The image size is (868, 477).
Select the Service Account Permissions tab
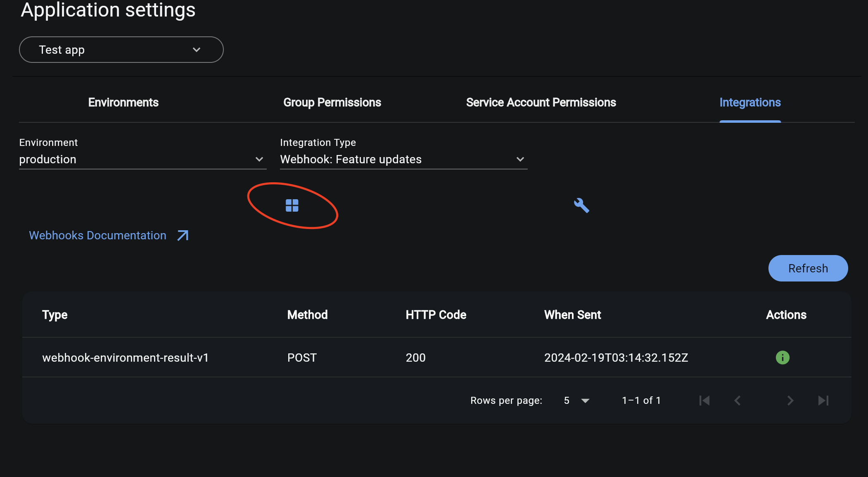(x=541, y=103)
